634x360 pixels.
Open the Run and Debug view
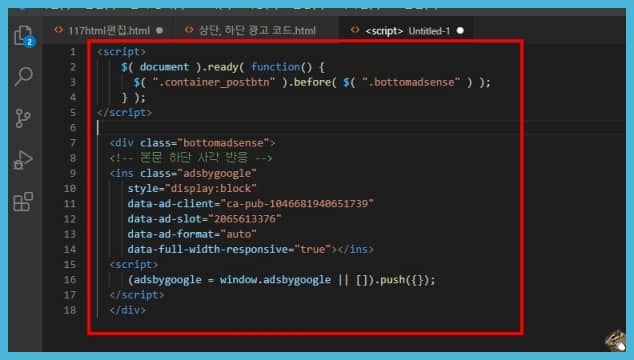(23, 160)
